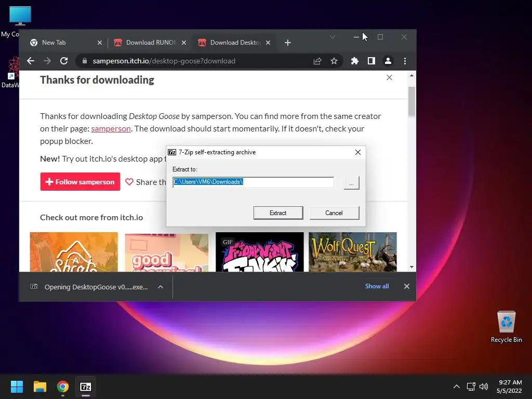Image resolution: width=532 pixels, height=399 pixels.
Task: Share this page icon in address bar
Action: coord(317,61)
